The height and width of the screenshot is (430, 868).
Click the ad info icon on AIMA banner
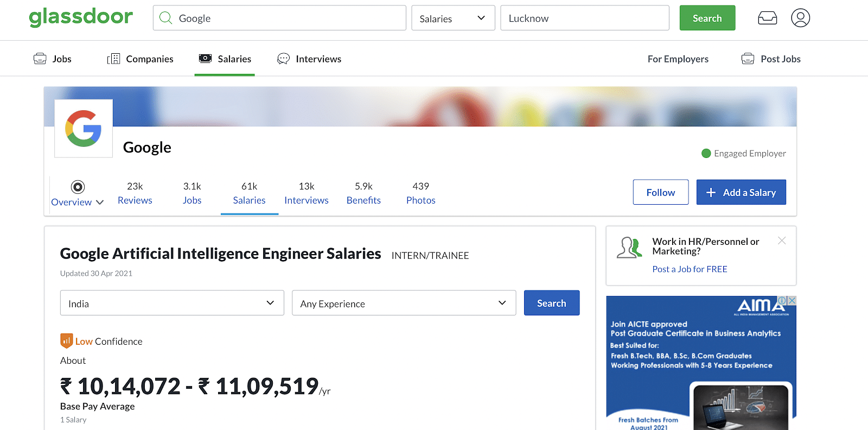(x=782, y=300)
